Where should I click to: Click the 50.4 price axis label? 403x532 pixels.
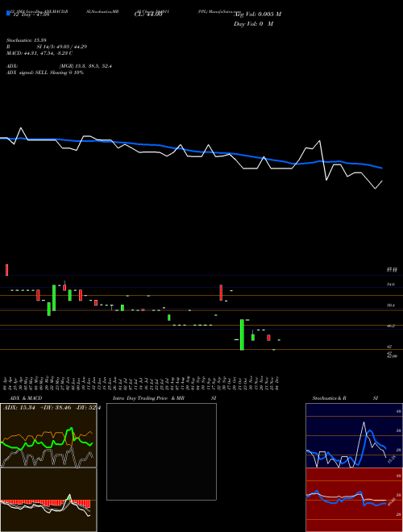391,305
